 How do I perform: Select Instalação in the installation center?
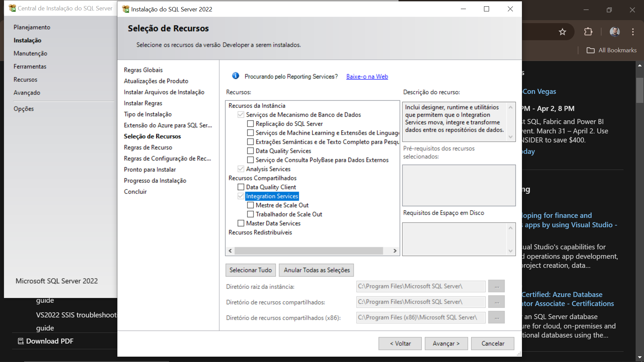pos(28,40)
